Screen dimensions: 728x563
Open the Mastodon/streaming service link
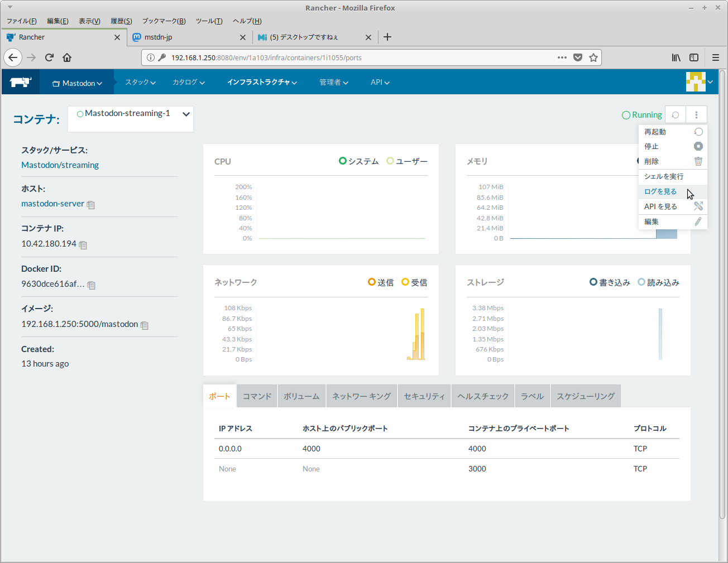coord(60,165)
